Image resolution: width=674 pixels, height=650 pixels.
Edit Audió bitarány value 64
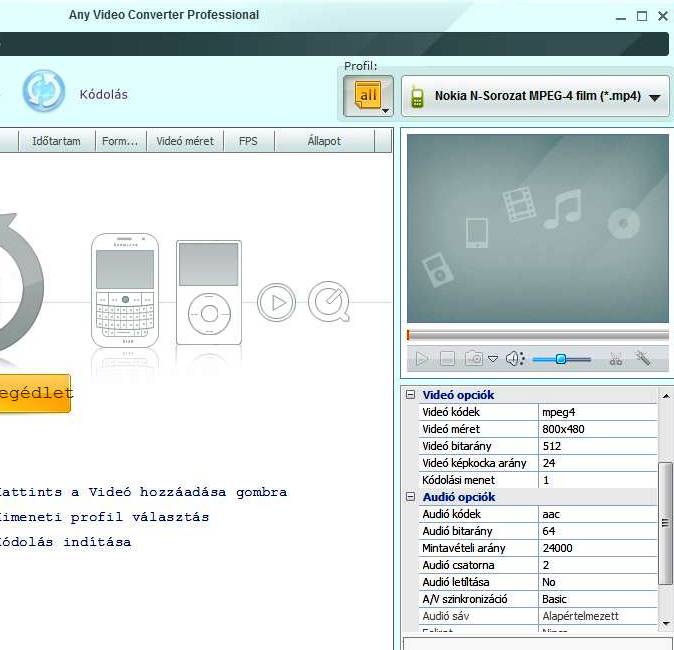598,531
